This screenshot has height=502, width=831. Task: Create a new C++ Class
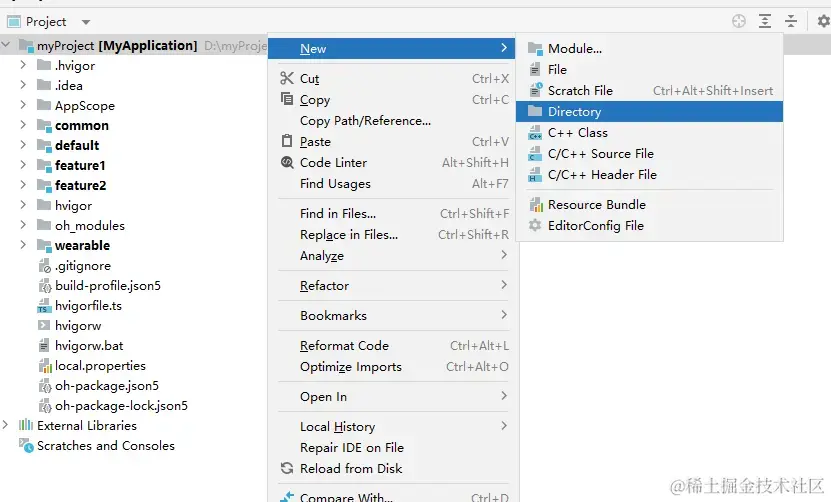click(x=649, y=133)
